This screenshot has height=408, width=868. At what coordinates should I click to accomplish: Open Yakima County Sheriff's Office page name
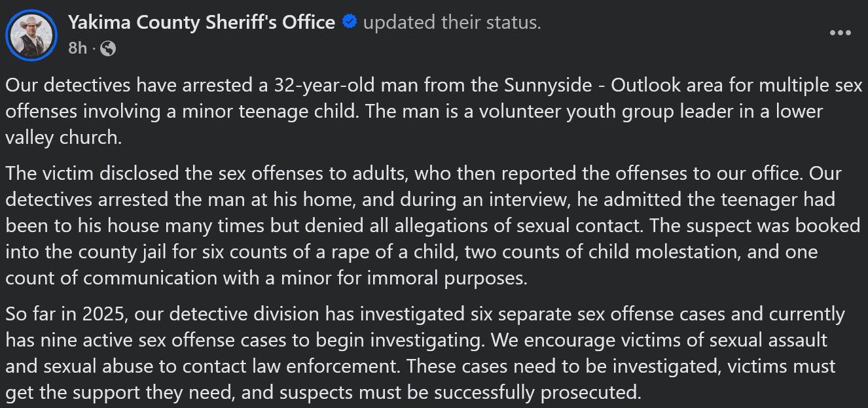tap(202, 23)
